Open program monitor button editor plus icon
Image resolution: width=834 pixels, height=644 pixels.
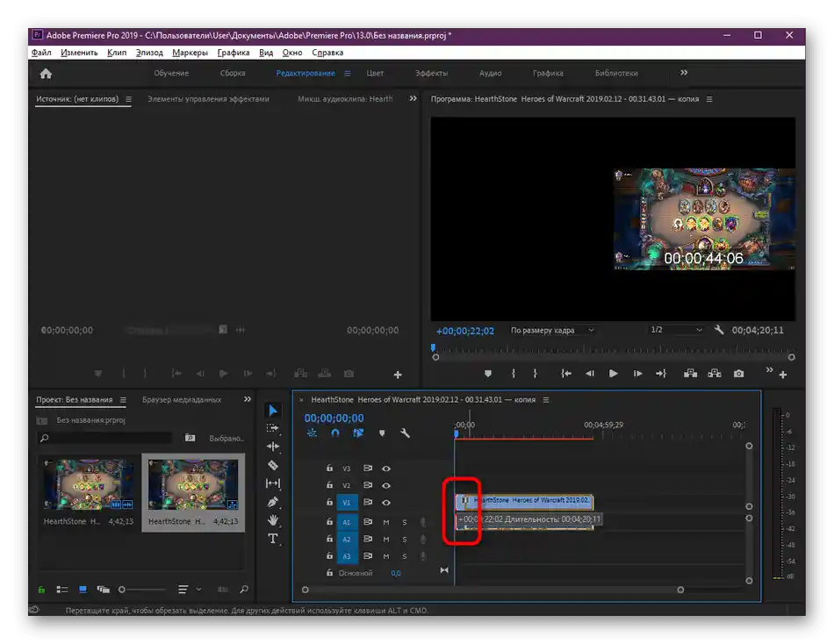coord(783,375)
